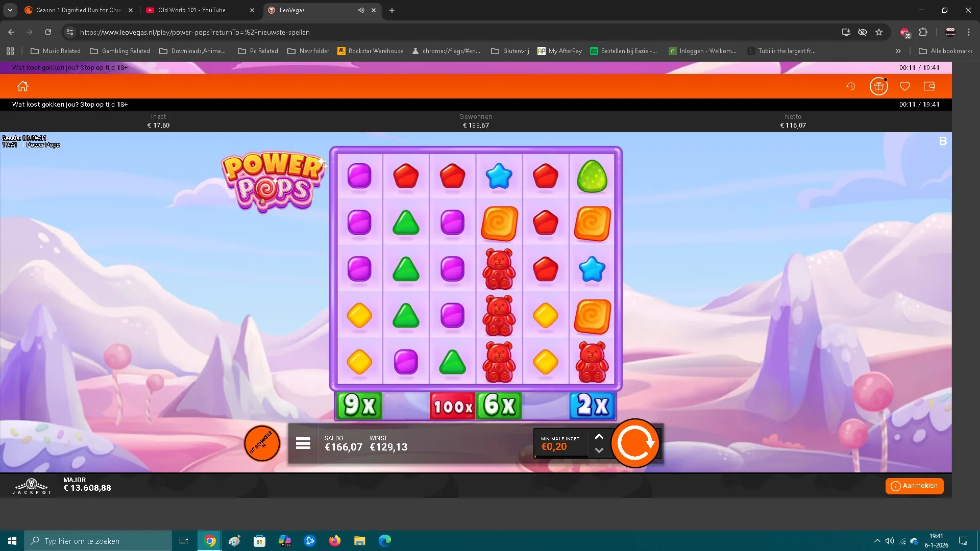The image size is (980, 551).
Task: Open Inloggen - Welkom bookmark
Action: [702, 51]
